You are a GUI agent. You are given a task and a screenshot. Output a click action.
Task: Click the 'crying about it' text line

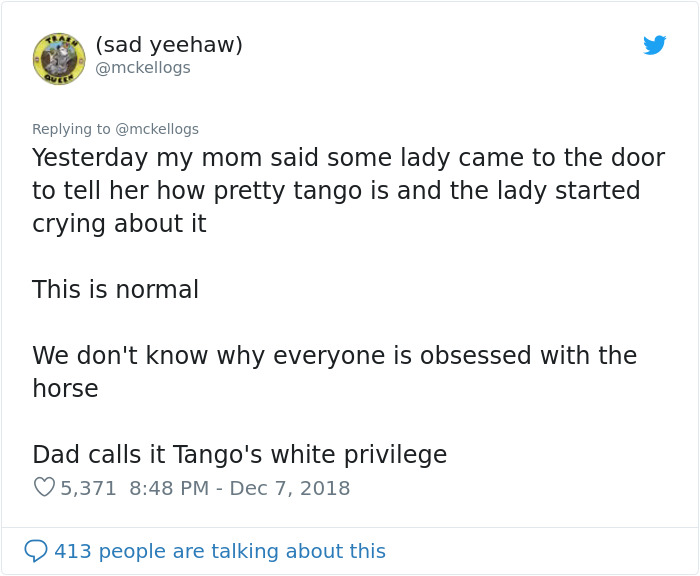tap(119, 223)
